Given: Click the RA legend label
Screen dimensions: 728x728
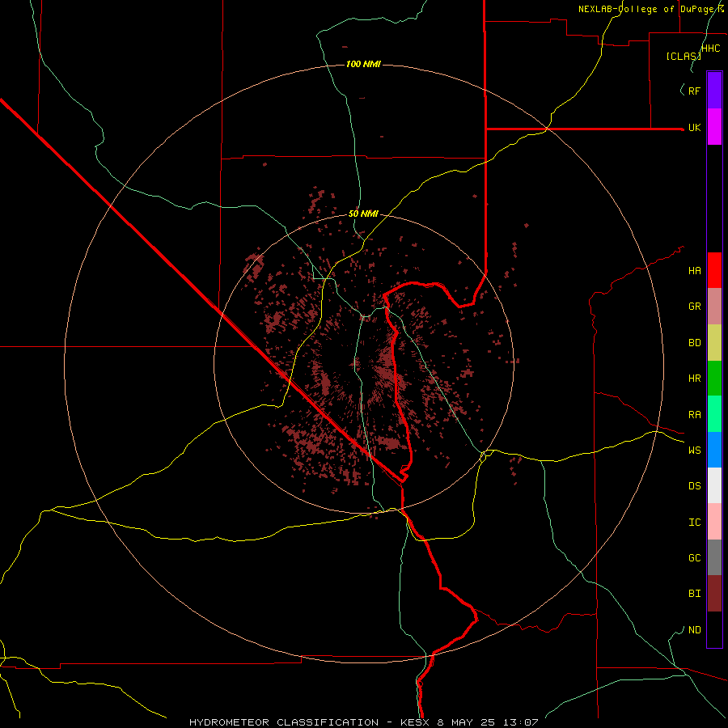Looking at the screenshot, I should pyautogui.click(x=694, y=415).
